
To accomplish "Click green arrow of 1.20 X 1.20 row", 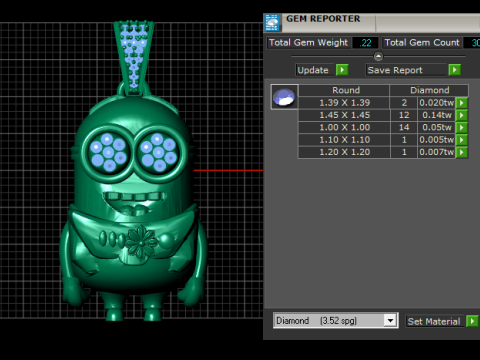I will [x=462, y=152].
